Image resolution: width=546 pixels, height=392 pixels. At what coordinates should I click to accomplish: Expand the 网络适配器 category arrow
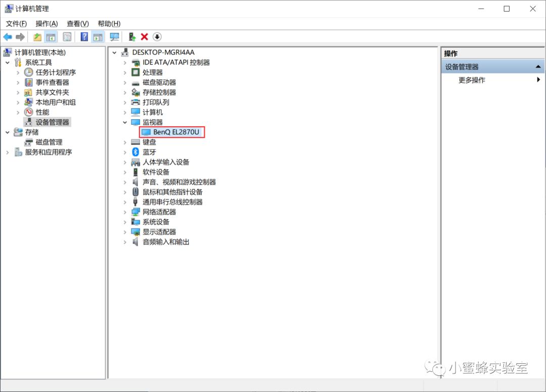click(125, 212)
